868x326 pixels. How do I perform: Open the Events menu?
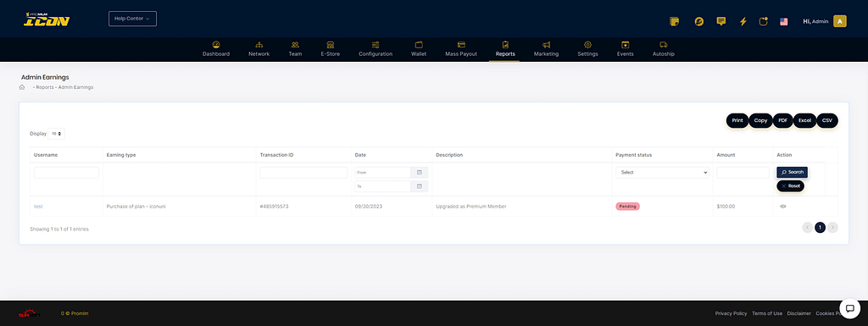pyautogui.click(x=625, y=48)
